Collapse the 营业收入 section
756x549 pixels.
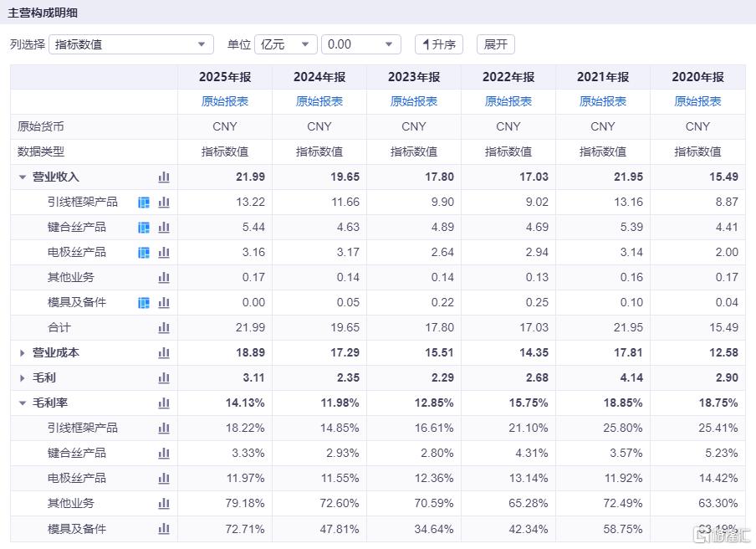click(x=23, y=177)
